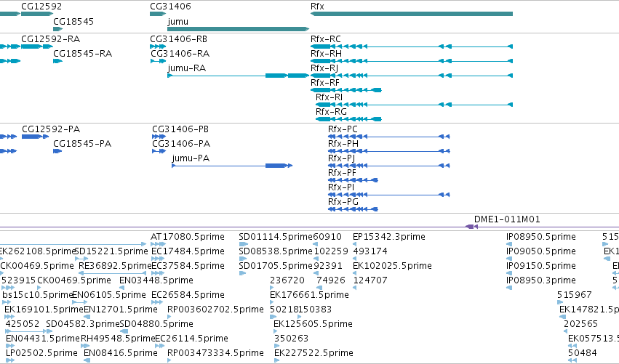Image resolution: width=619 pixels, height=364 pixels.
Task: Click the CG12592-PA protein label
Action: click(51, 129)
